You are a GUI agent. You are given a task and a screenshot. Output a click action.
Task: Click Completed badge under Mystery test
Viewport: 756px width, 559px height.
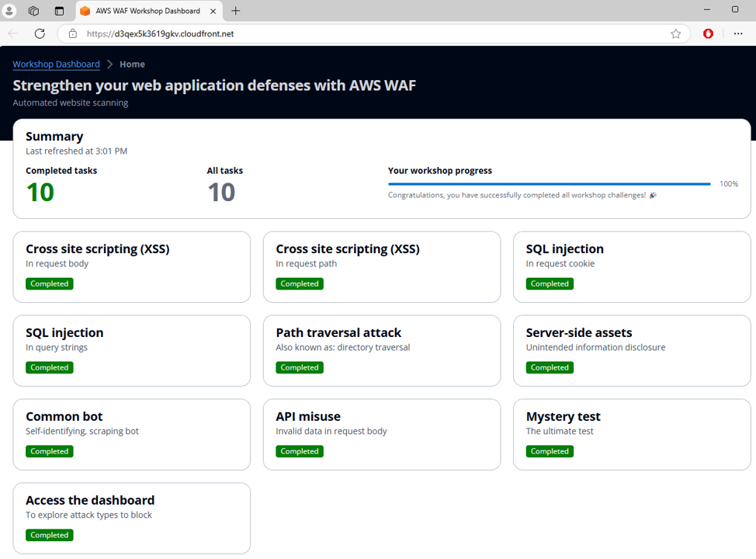(x=550, y=451)
